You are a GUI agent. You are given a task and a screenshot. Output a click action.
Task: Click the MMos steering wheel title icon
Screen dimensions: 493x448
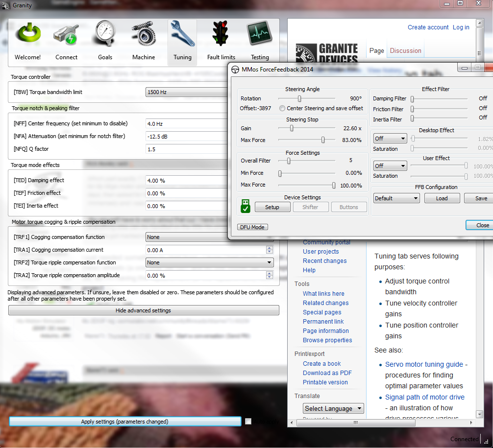tap(235, 70)
